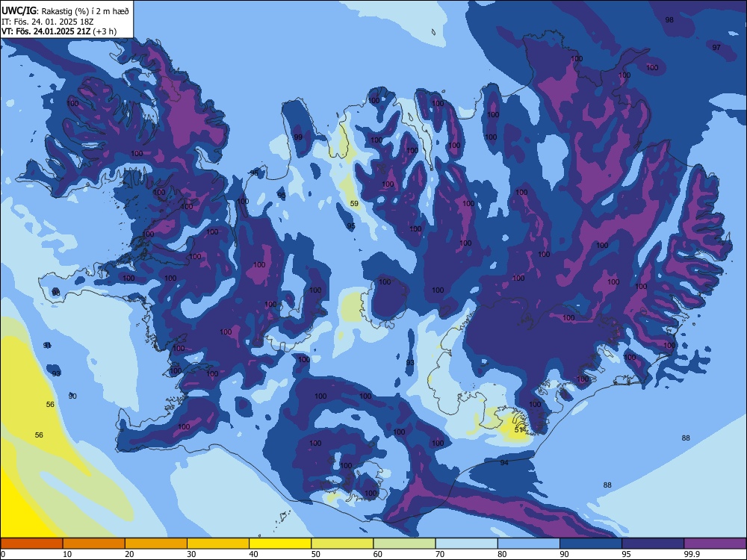Click the humidity value '91' on the map
Screen dimensions: 747x560
[47, 345]
